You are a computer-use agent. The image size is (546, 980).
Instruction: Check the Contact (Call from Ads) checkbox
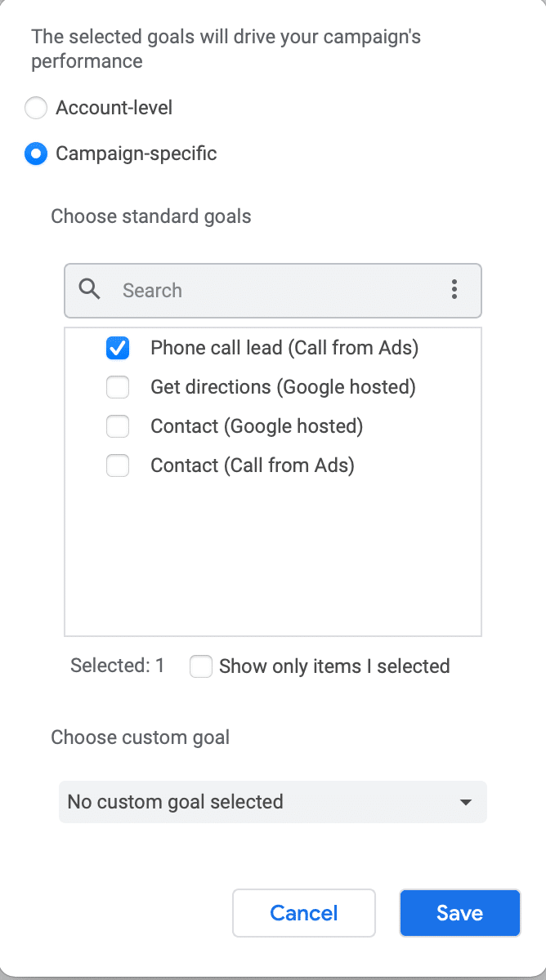(x=118, y=465)
